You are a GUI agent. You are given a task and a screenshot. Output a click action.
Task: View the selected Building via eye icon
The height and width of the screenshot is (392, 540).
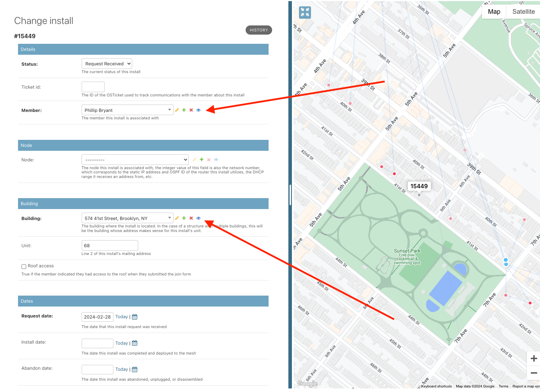(x=198, y=218)
